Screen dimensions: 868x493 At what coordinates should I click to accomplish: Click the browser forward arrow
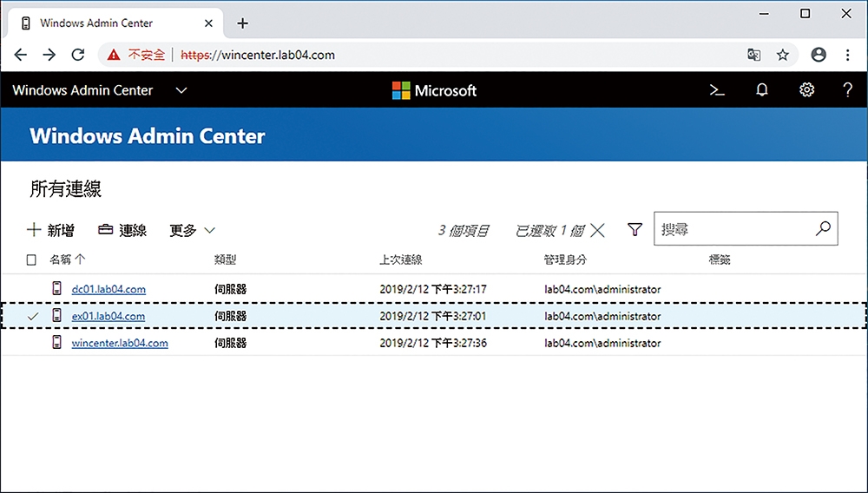[49, 54]
